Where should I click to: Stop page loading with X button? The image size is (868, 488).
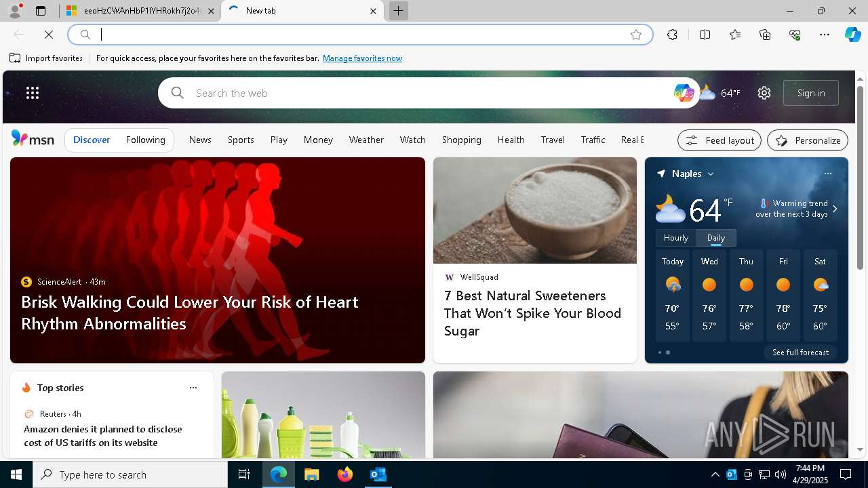49,35
